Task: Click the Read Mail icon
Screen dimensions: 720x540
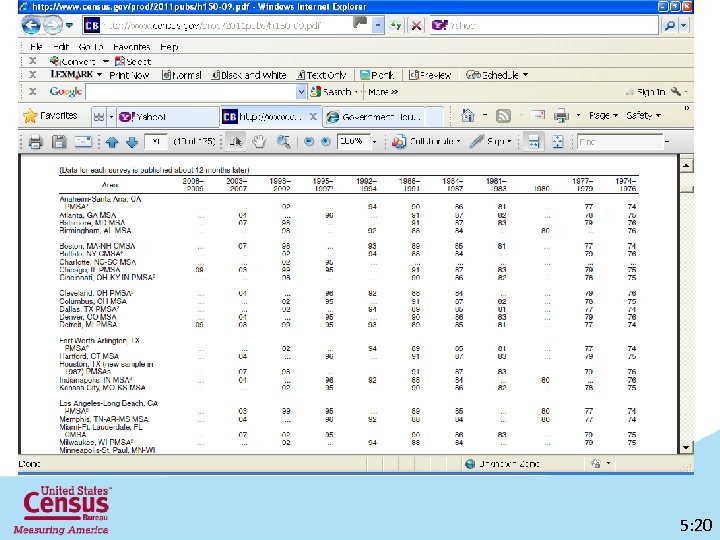Action: (538, 115)
